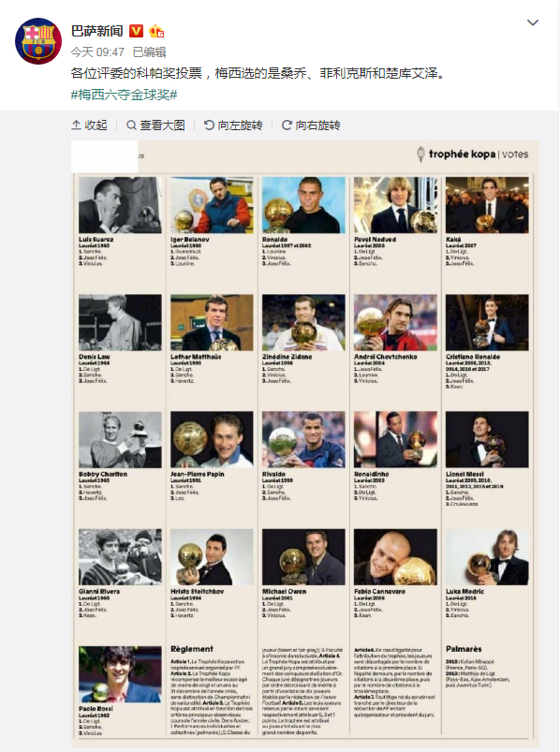Click the rotate left arrow icon
Viewport: 560px width, 752px height.
(209, 125)
